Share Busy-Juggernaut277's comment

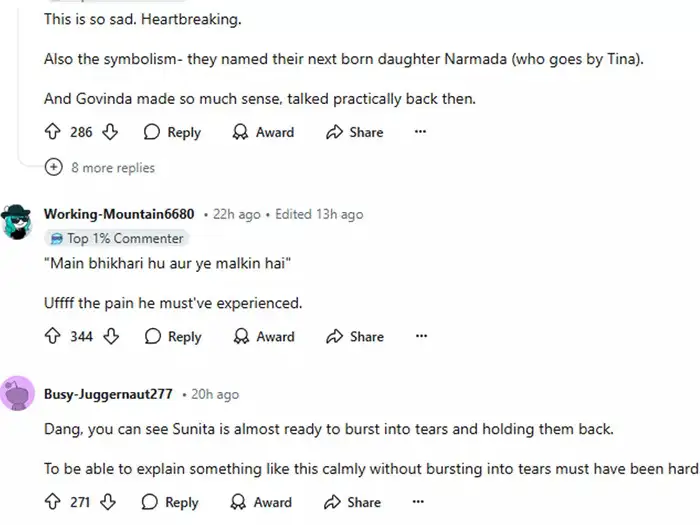(353, 502)
